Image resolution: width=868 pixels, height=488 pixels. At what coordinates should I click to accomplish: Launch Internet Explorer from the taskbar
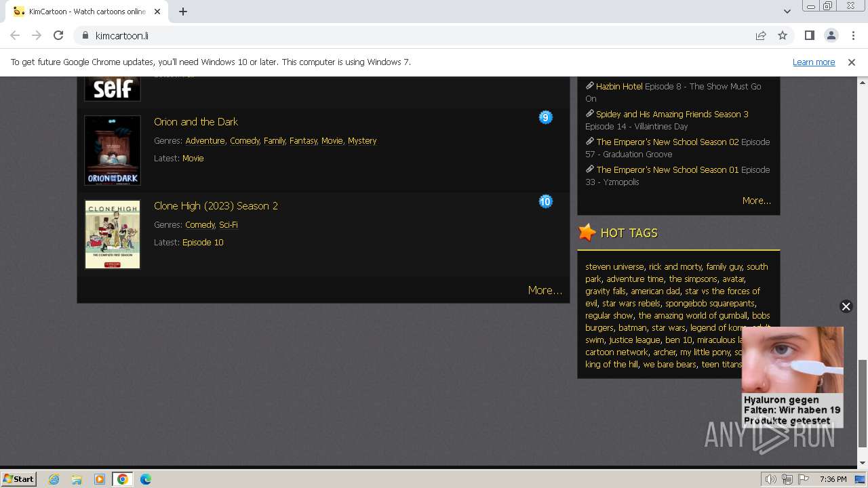(x=54, y=479)
